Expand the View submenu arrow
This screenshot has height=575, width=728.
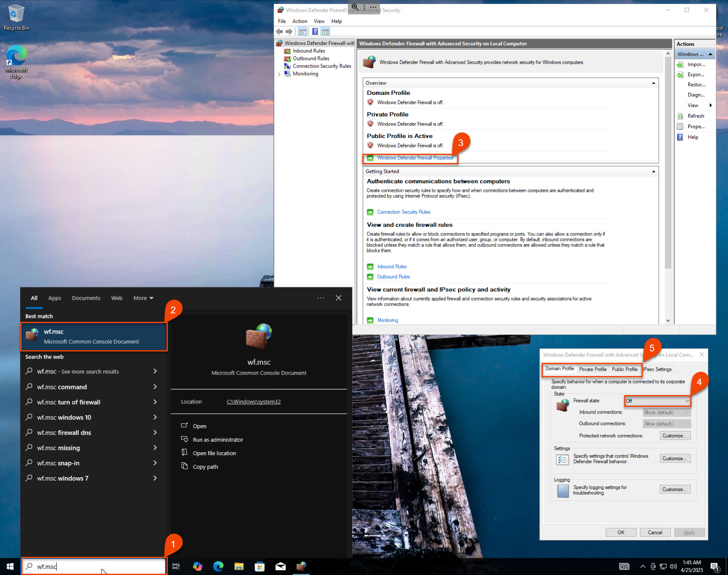coord(711,105)
